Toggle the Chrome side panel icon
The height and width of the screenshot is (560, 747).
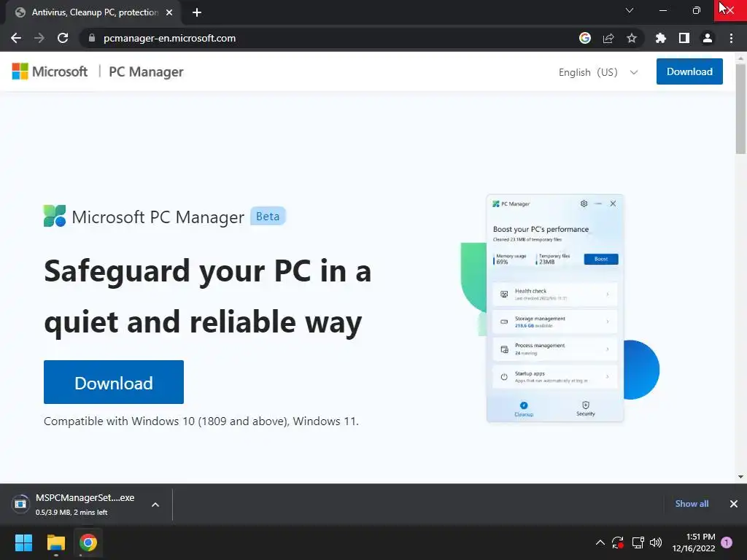coord(684,38)
